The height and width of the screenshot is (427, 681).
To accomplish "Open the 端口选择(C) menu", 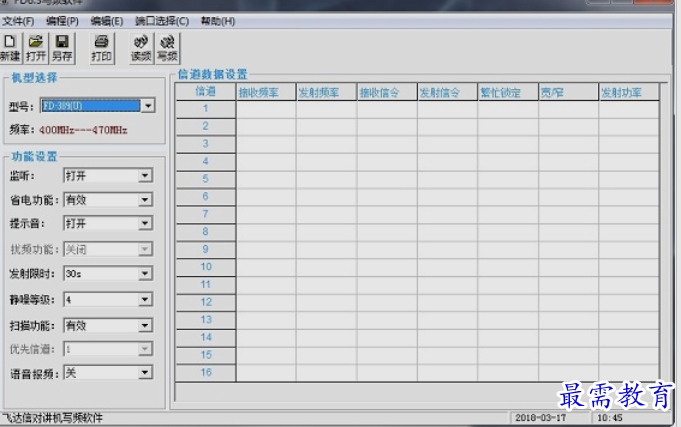I will [x=162, y=21].
